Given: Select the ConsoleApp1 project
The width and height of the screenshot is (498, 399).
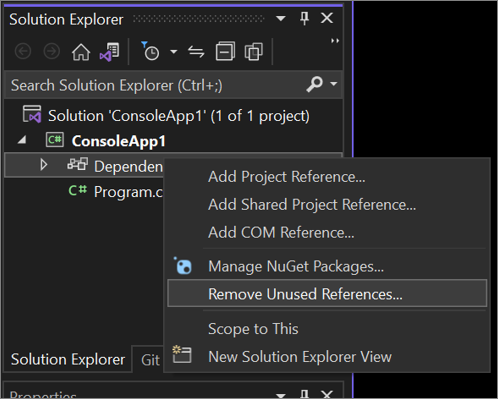Looking at the screenshot, I should pyautogui.click(x=118, y=141).
